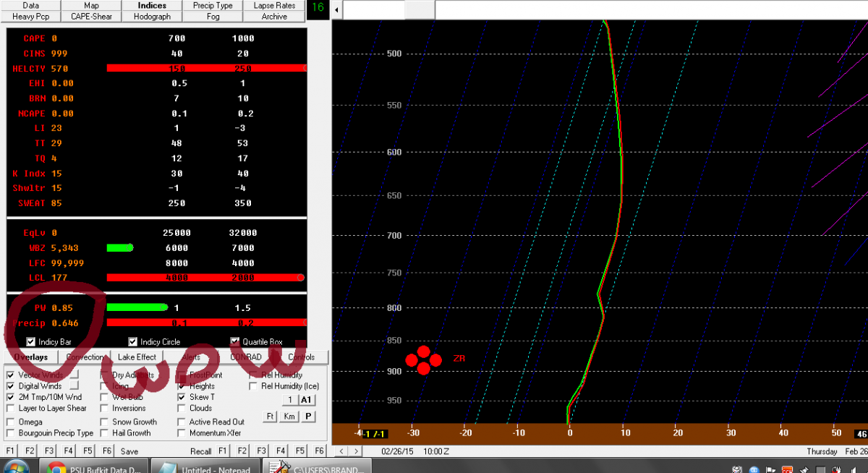Click the Ft height units button
The image size is (868, 473).
(x=271, y=417)
